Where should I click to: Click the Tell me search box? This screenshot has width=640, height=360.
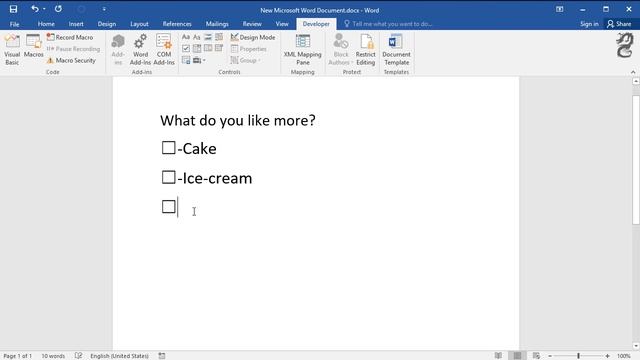point(388,24)
